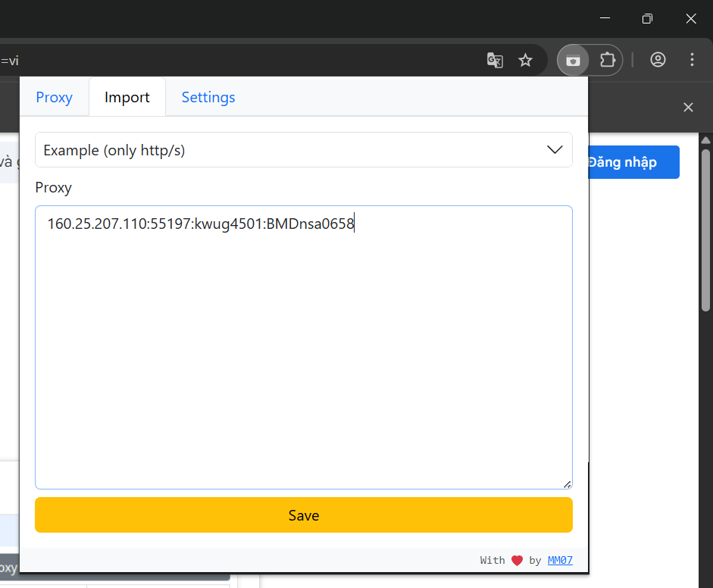Click the pinned proxy extension icon
This screenshot has width=713, height=588.
click(573, 59)
